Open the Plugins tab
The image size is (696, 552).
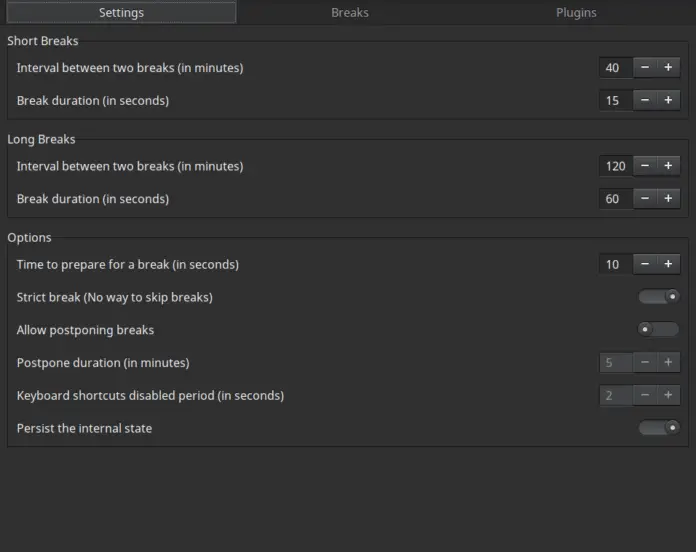coord(576,12)
